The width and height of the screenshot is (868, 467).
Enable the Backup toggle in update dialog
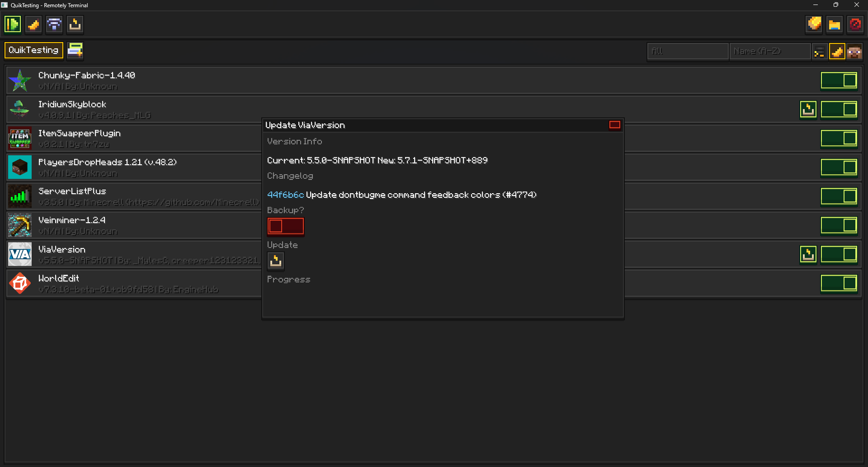tap(286, 226)
